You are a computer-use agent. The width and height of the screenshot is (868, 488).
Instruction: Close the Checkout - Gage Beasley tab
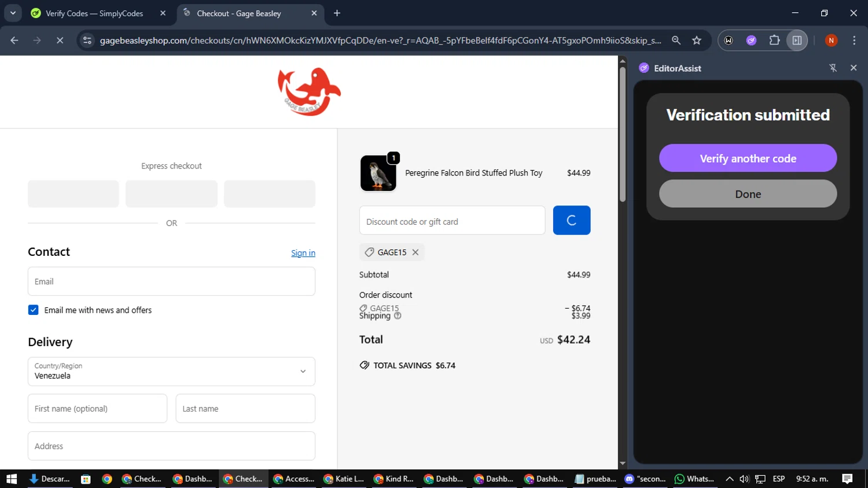[x=314, y=13]
